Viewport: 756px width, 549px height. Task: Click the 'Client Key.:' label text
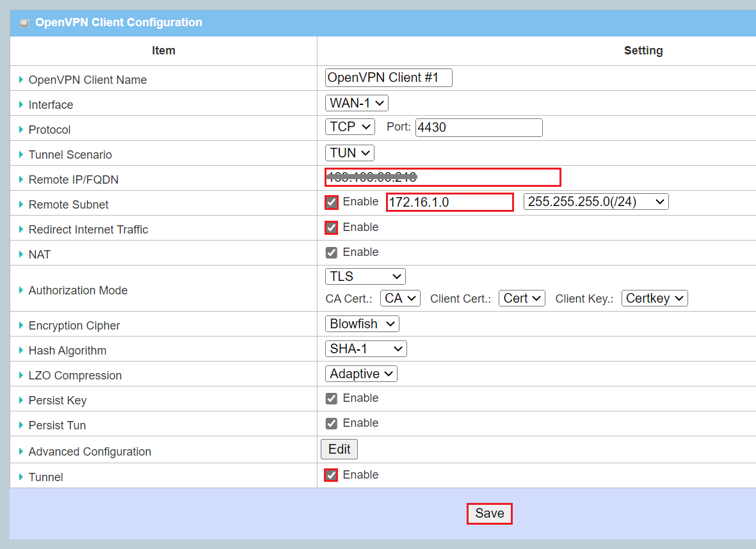point(584,299)
